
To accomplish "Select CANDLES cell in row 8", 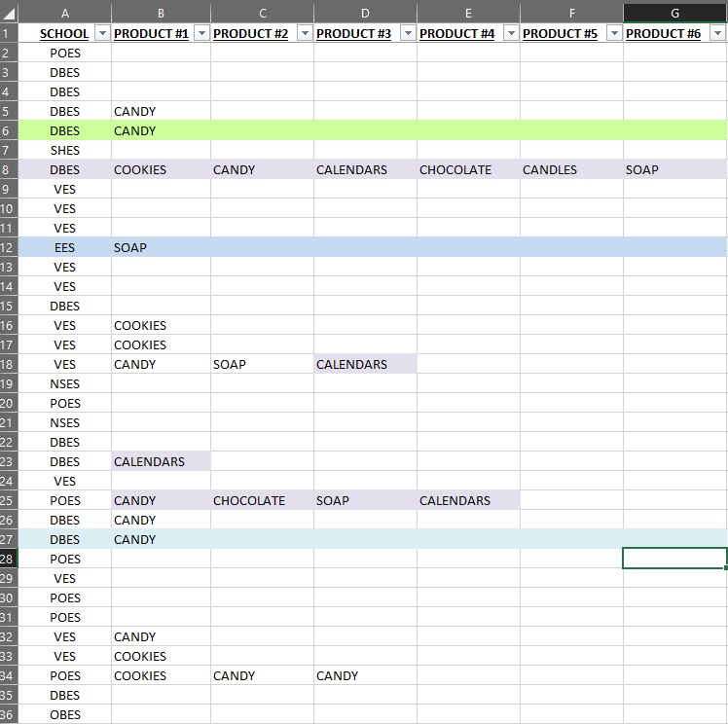I will [x=571, y=169].
